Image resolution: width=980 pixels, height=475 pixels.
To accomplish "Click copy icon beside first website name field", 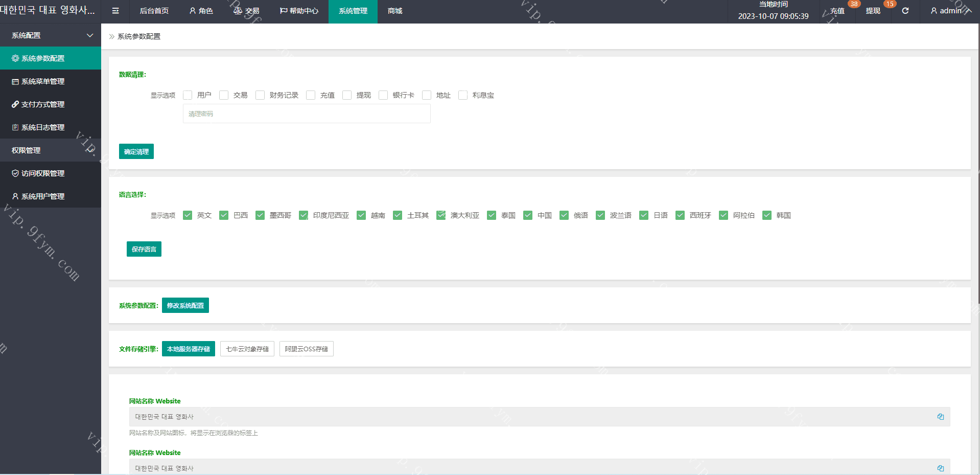I will [940, 417].
